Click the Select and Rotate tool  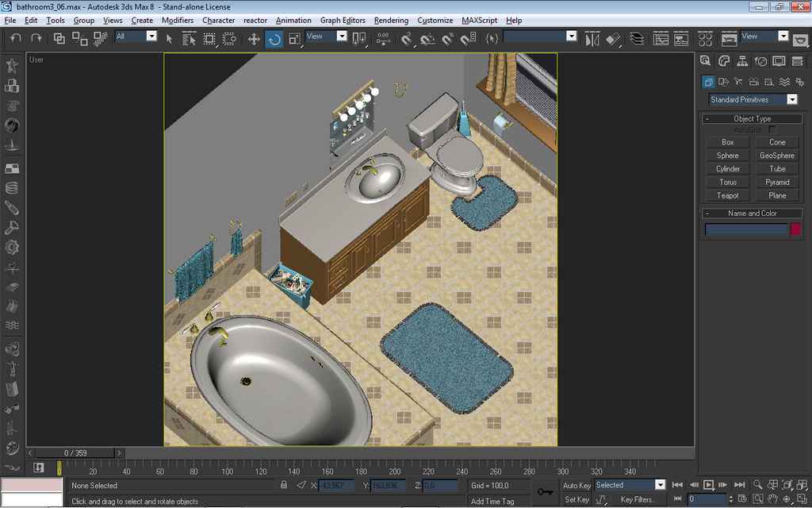[x=274, y=38]
